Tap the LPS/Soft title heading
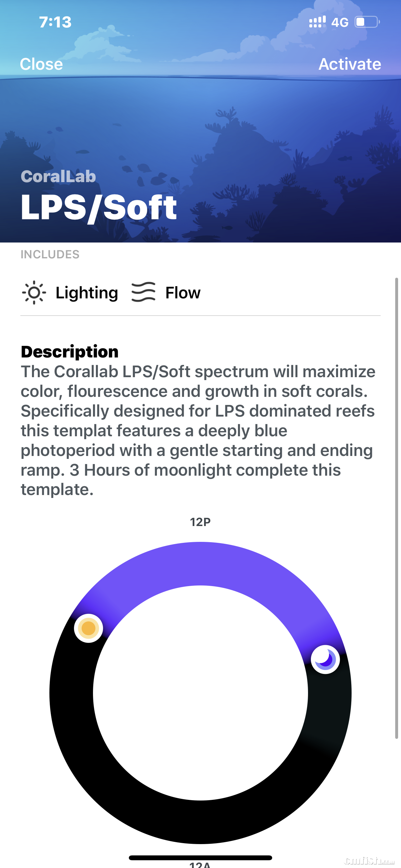401x868 pixels. pyautogui.click(x=99, y=208)
